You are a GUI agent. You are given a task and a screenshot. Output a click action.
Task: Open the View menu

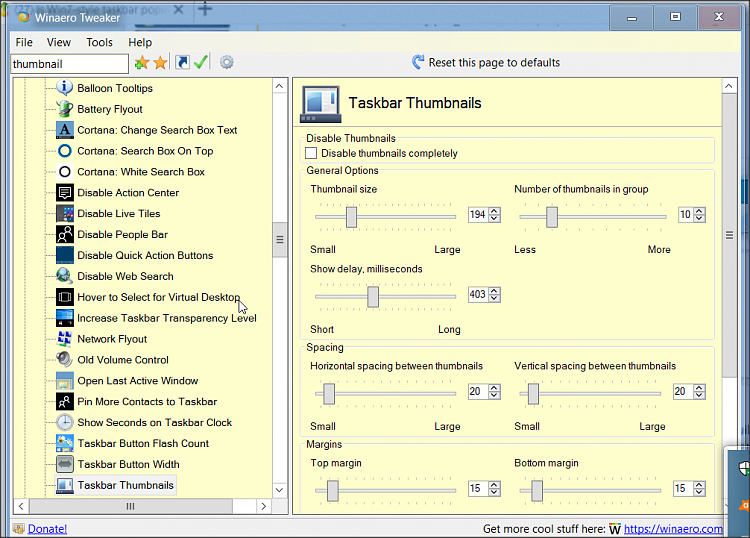tap(59, 42)
